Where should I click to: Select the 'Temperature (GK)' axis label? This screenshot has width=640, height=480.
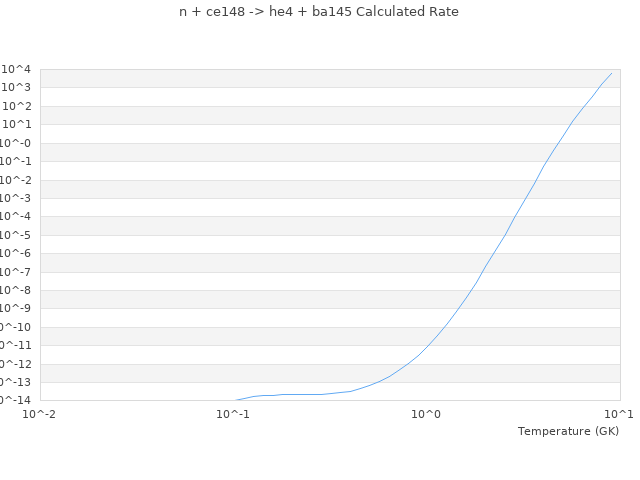[568, 431]
